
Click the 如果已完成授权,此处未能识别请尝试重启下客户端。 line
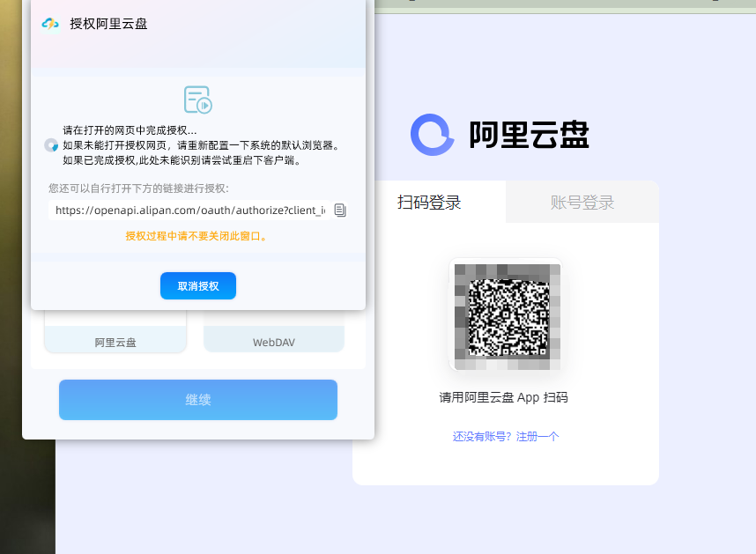click(182, 160)
